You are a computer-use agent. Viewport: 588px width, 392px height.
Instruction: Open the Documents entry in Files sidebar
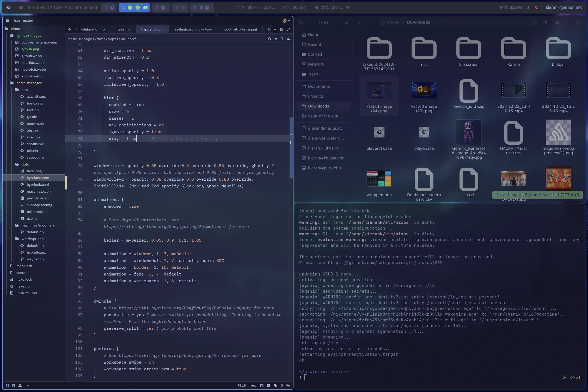[318, 86]
